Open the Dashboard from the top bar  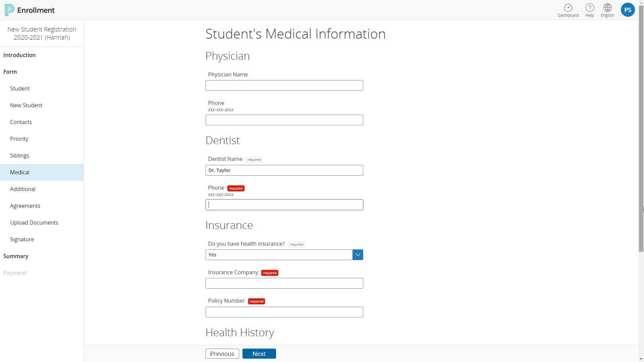coord(568,10)
